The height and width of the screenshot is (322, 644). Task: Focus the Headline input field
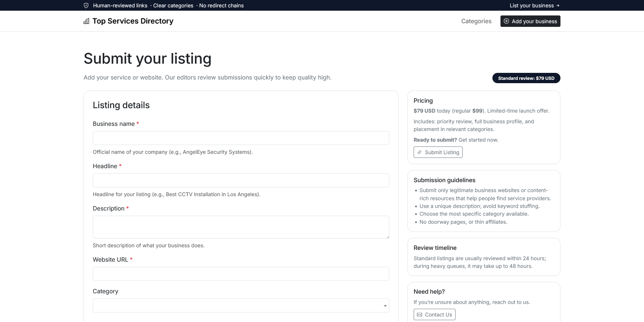pyautogui.click(x=241, y=180)
